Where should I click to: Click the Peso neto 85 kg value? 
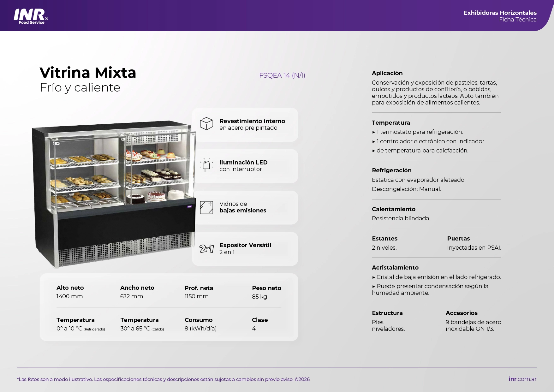(x=259, y=297)
